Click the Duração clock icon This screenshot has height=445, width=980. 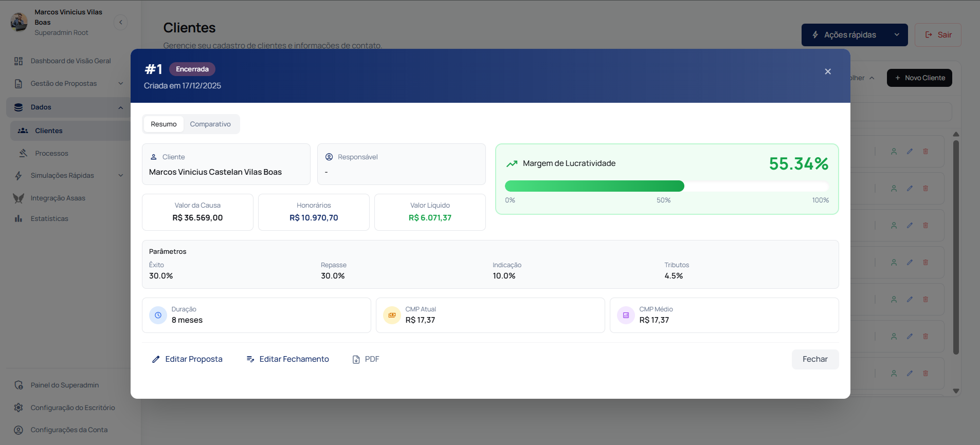(x=158, y=315)
